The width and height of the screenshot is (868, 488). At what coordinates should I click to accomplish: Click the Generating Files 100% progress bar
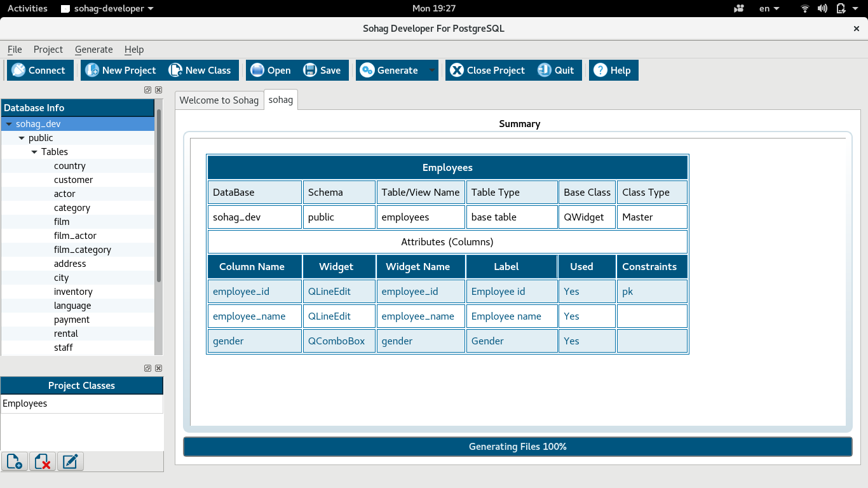pyautogui.click(x=518, y=447)
